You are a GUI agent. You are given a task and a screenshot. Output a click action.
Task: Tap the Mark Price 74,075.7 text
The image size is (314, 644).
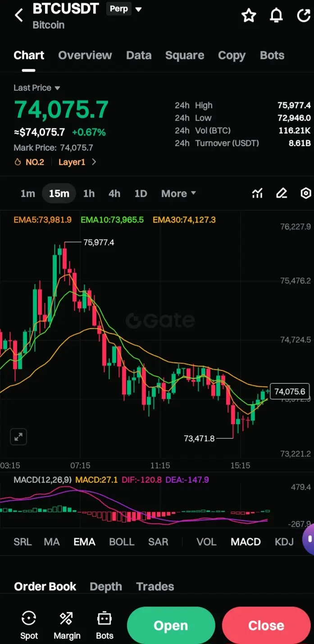coord(53,147)
